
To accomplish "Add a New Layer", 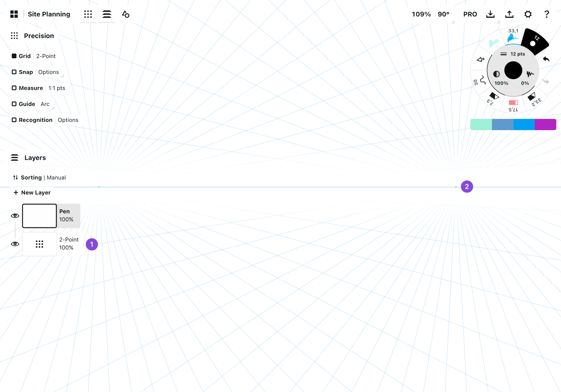I will (x=32, y=193).
